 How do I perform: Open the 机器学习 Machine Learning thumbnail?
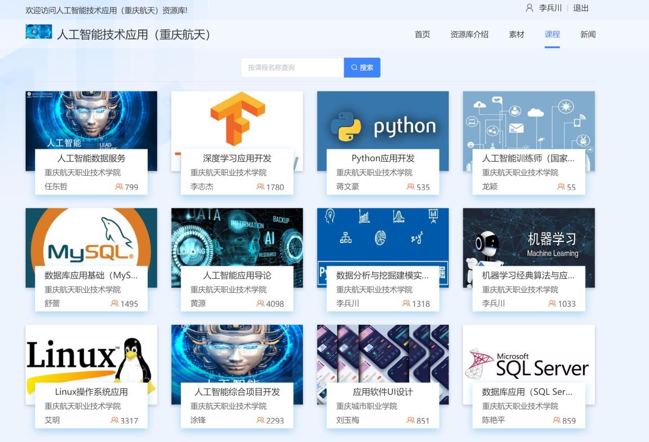coord(529,237)
